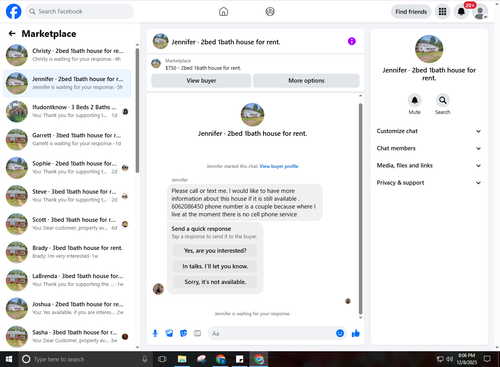
Task: Send quick reply 'In talks. I'll let you know.'
Action: tap(215, 266)
